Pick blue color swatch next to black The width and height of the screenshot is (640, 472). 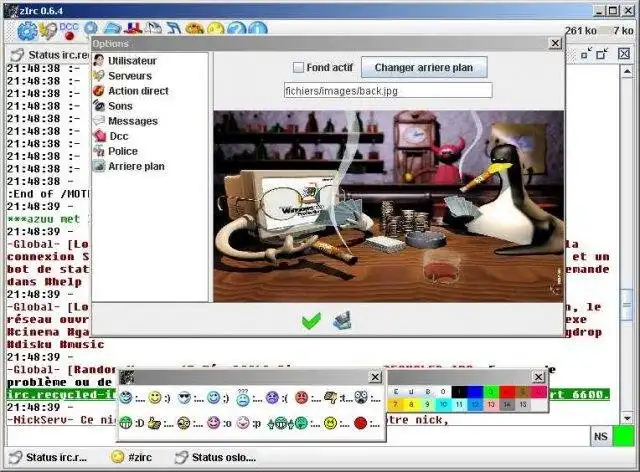coord(475,392)
